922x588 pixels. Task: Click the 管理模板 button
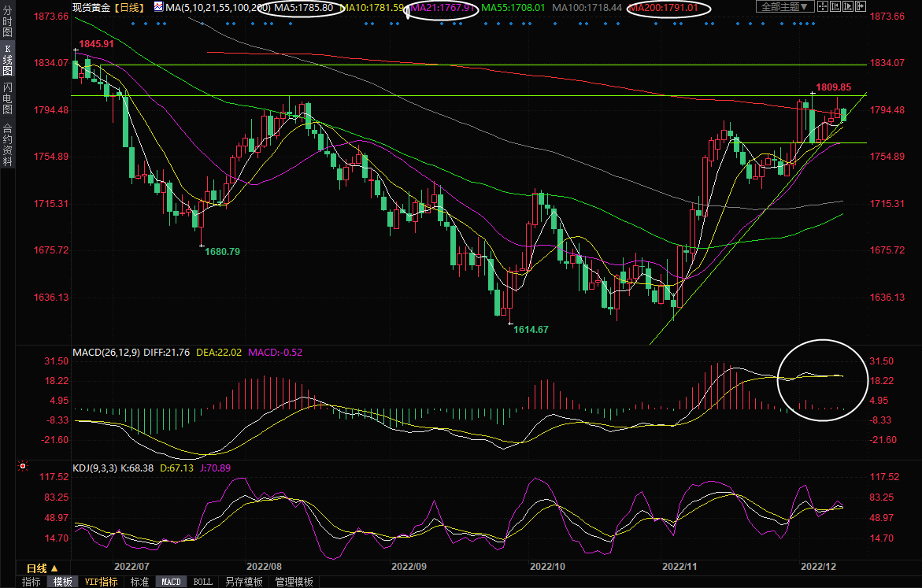tap(293, 582)
